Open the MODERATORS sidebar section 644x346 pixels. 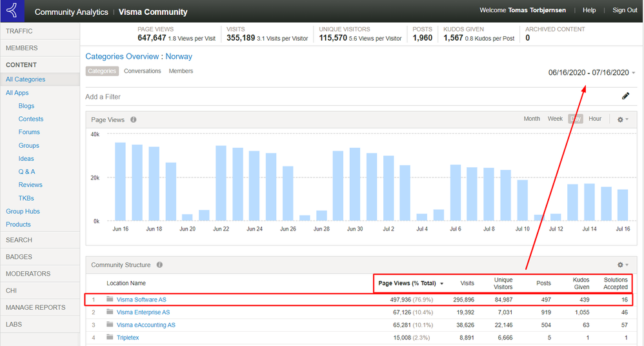pyautogui.click(x=40, y=274)
